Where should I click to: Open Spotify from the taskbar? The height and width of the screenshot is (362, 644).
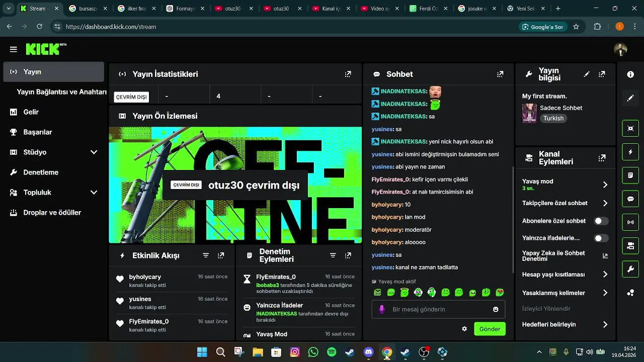click(332, 352)
